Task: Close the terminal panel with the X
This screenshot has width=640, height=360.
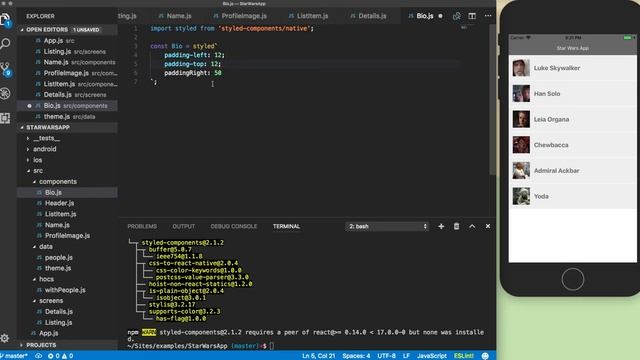Action: click(488, 226)
